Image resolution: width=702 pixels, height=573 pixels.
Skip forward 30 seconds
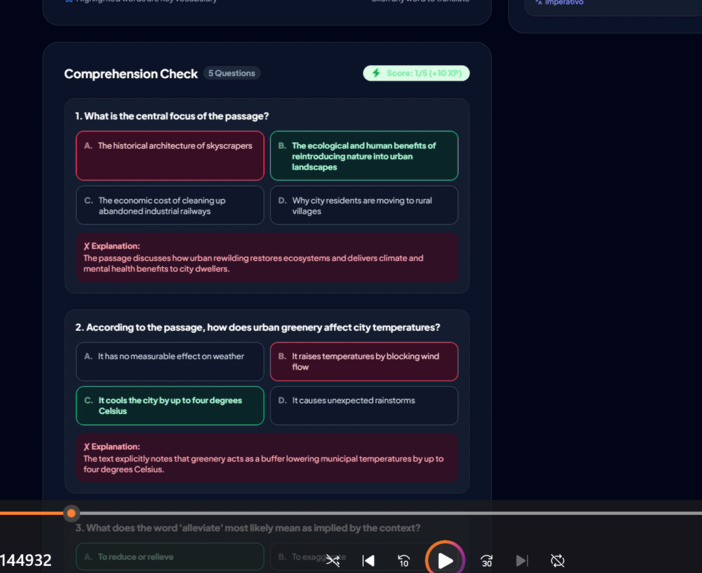pyautogui.click(x=487, y=560)
